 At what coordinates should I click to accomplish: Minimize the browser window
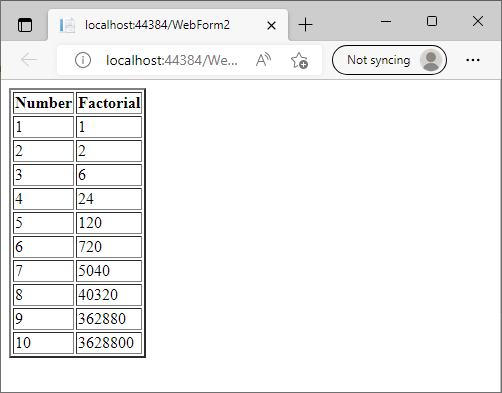[x=386, y=21]
